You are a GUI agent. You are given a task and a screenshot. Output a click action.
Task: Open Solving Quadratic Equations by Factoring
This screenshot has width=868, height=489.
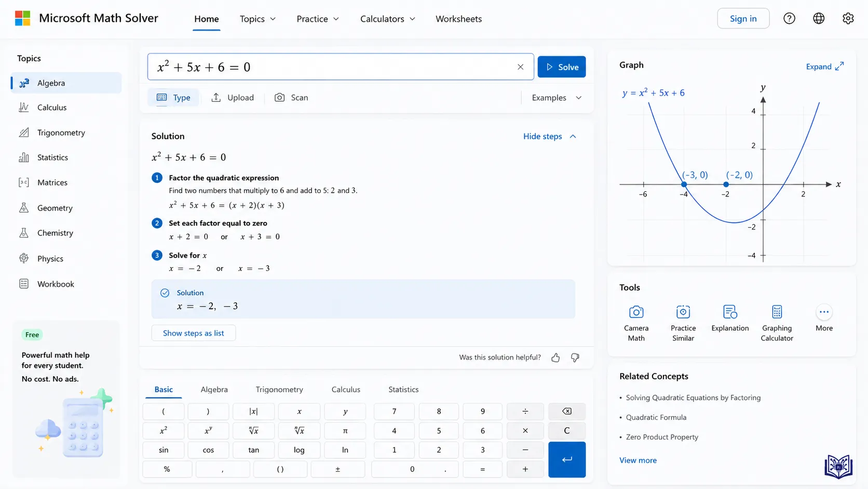(693, 398)
